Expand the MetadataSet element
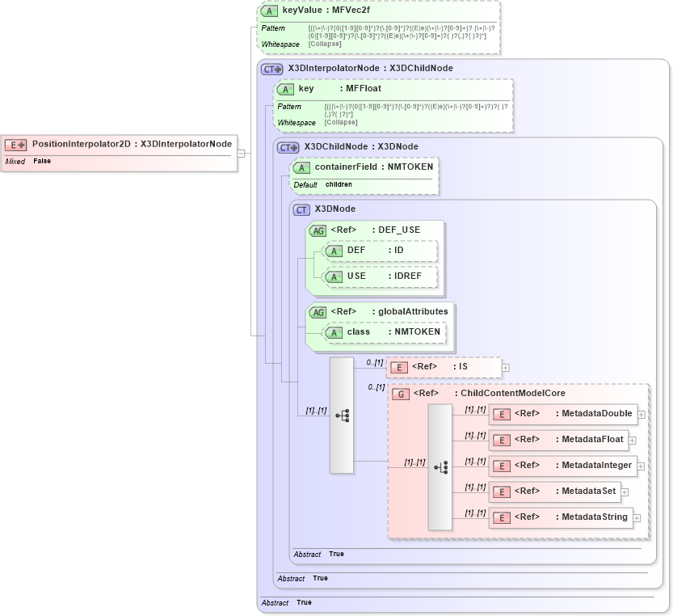Viewport: 673px width, 616px height. (625, 492)
